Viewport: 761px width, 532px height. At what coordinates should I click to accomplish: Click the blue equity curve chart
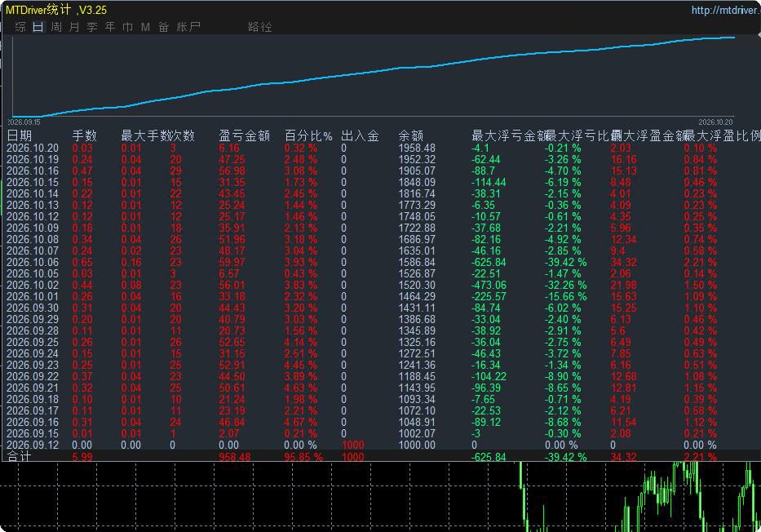(x=373, y=76)
